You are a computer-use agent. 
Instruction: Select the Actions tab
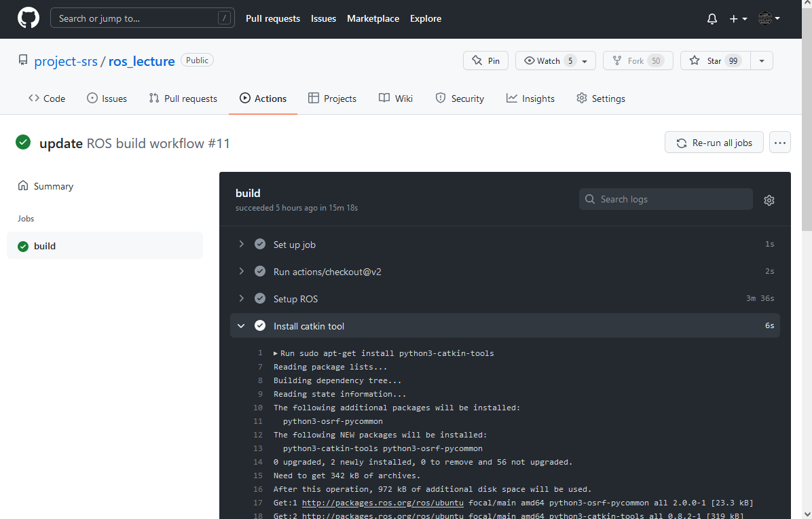263,99
